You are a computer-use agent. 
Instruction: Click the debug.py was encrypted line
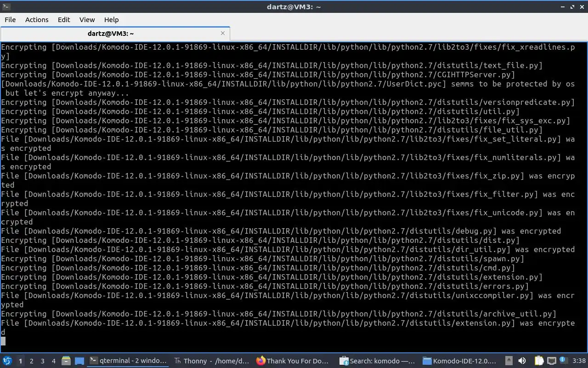281,231
